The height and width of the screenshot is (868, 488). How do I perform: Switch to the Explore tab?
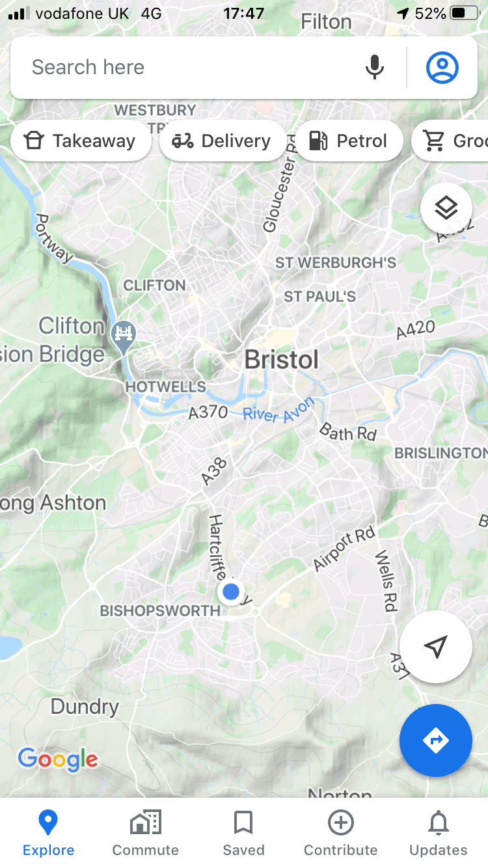click(49, 833)
